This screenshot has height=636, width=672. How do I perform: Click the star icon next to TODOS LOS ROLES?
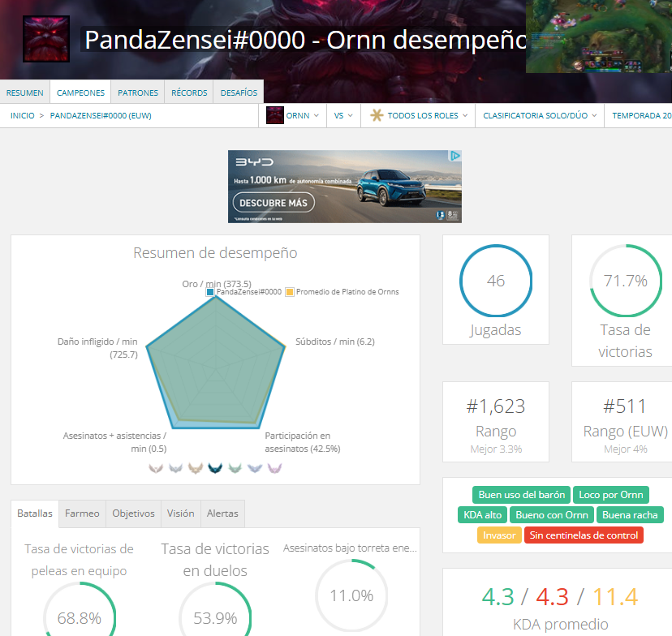(x=376, y=115)
